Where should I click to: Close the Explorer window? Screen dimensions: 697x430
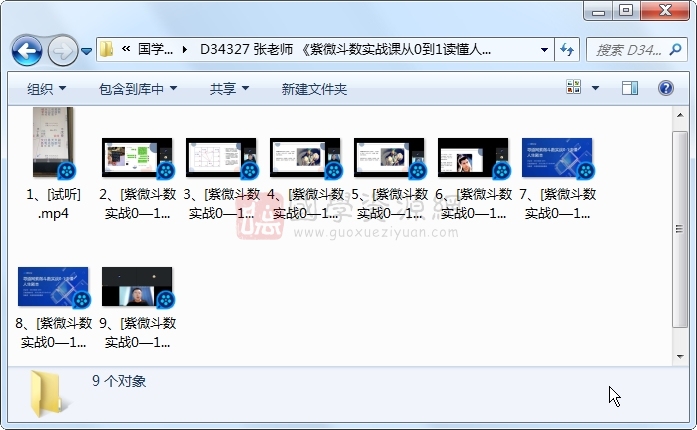(665, 11)
